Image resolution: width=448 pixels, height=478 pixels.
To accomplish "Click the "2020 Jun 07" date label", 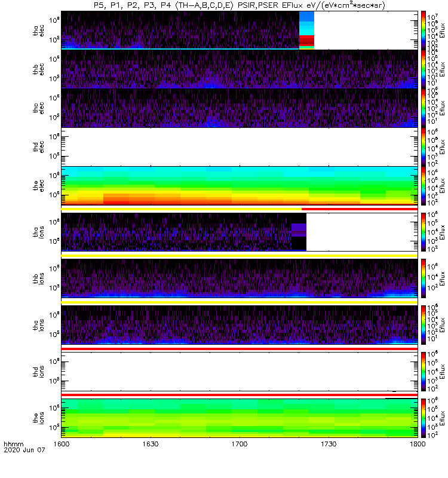I will [24, 450].
